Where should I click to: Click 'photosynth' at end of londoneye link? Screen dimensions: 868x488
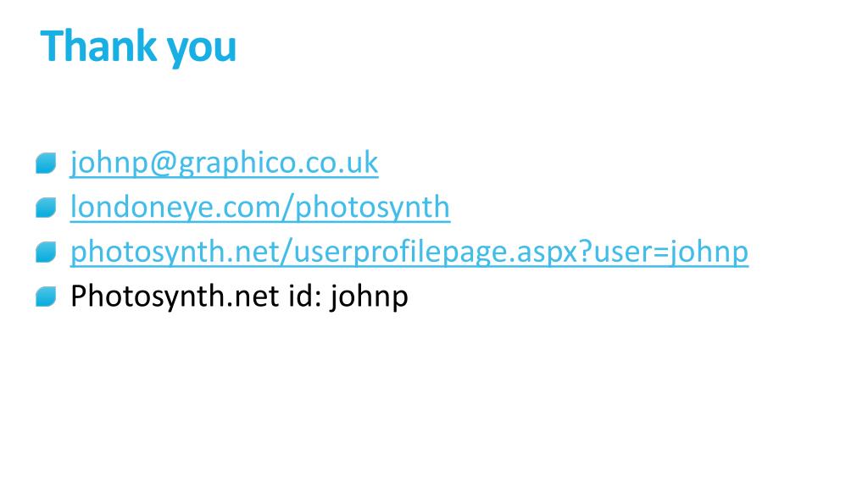point(373,208)
